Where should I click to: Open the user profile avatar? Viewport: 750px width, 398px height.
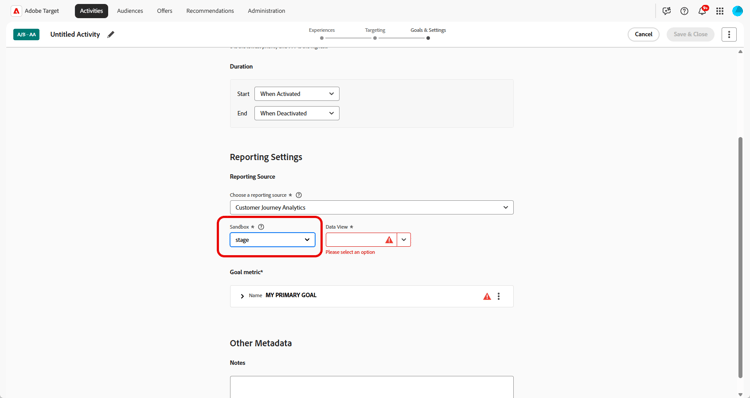(x=737, y=11)
